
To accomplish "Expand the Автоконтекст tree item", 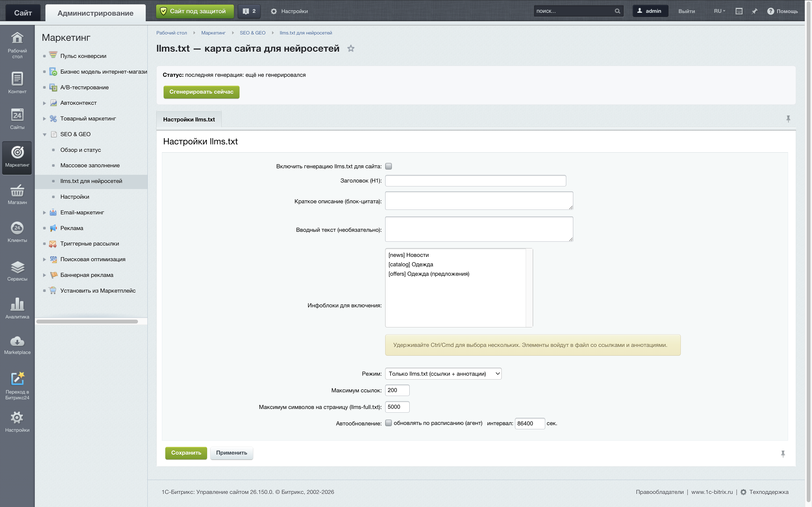I will point(44,103).
